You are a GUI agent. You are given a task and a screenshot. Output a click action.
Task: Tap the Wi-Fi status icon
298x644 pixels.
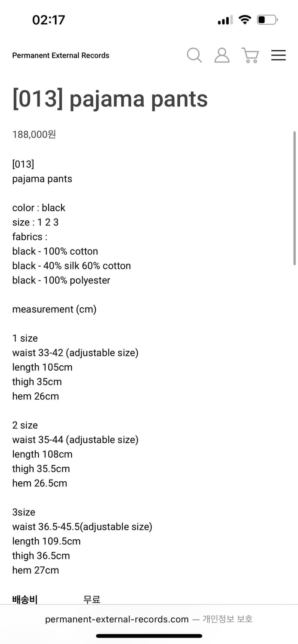(x=245, y=20)
